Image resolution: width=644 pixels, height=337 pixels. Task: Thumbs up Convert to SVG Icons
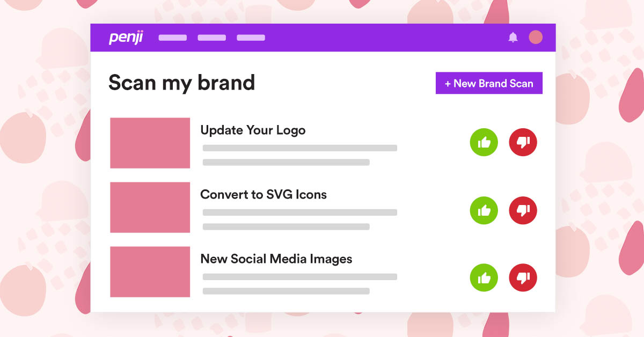click(484, 210)
